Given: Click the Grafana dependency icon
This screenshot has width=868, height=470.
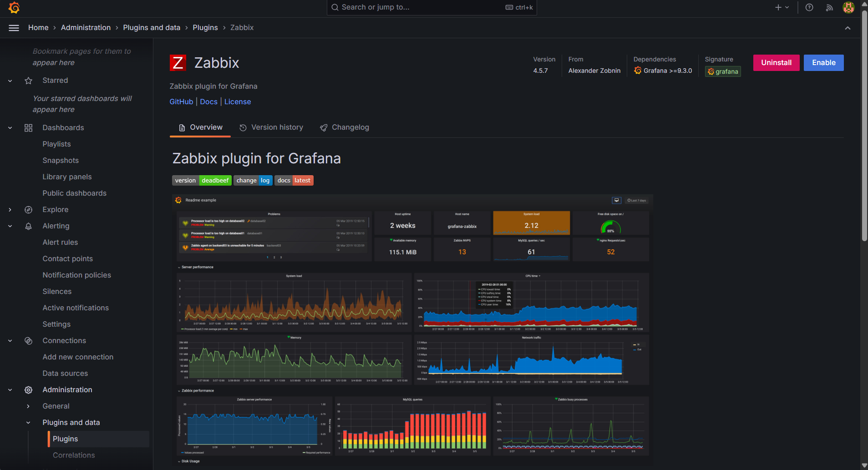Looking at the screenshot, I should coord(638,71).
